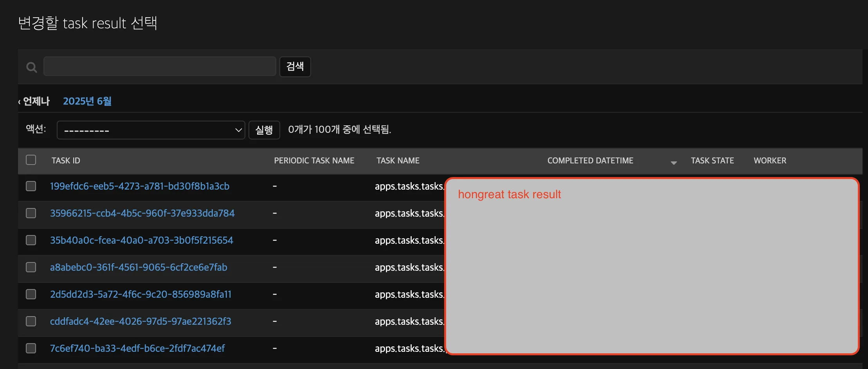Screen dimensions: 868x369
Task: Select the 언제나 date filter
Action: tap(35, 101)
